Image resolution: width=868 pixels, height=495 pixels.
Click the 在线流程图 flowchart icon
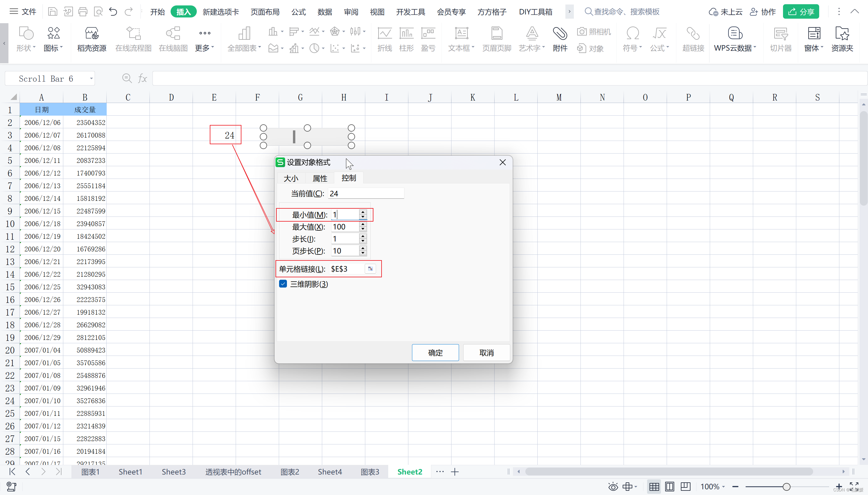coord(134,39)
